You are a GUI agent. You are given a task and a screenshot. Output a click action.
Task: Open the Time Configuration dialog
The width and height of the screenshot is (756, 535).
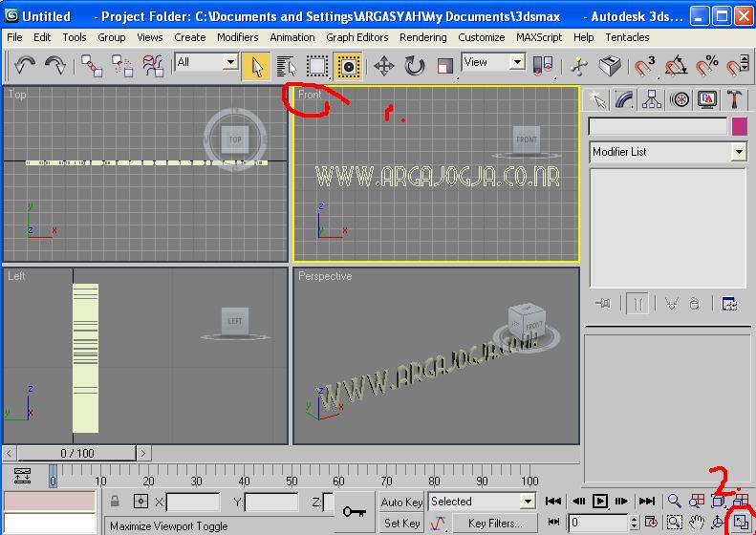(x=651, y=522)
